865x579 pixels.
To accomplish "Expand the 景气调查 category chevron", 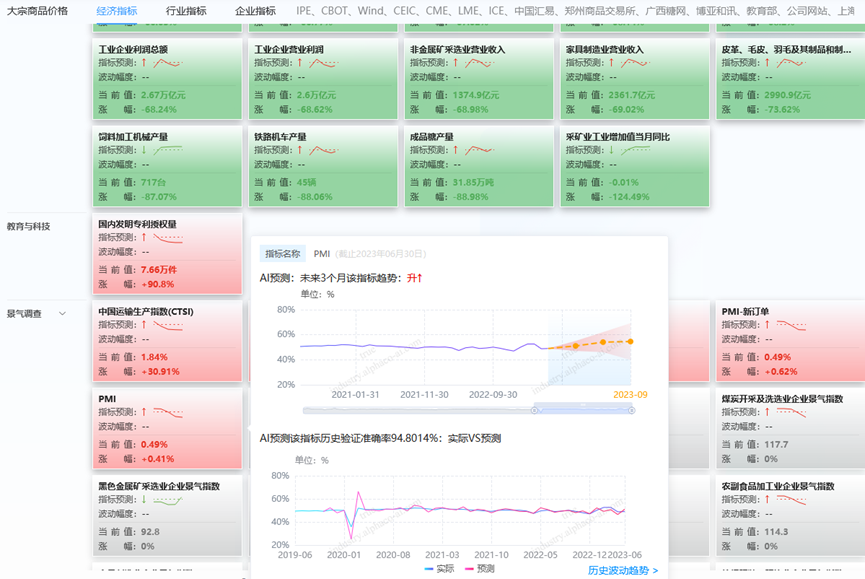I will pyautogui.click(x=61, y=314).
